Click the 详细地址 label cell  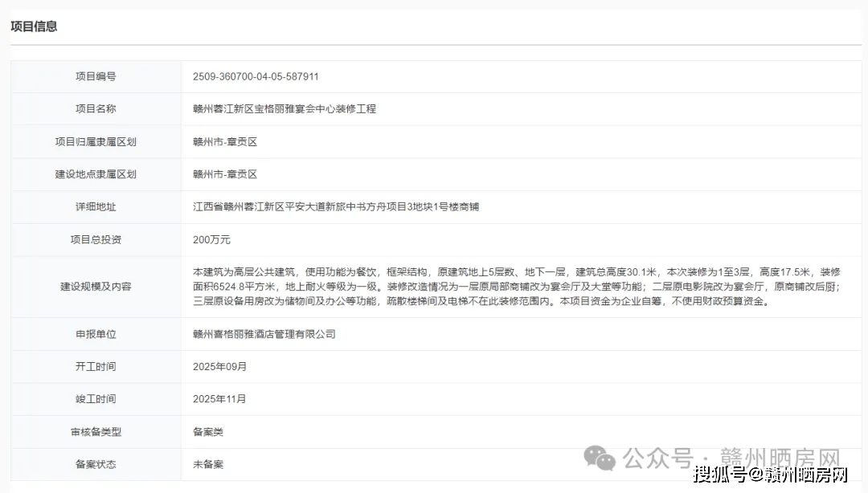[x=96, y=206]
